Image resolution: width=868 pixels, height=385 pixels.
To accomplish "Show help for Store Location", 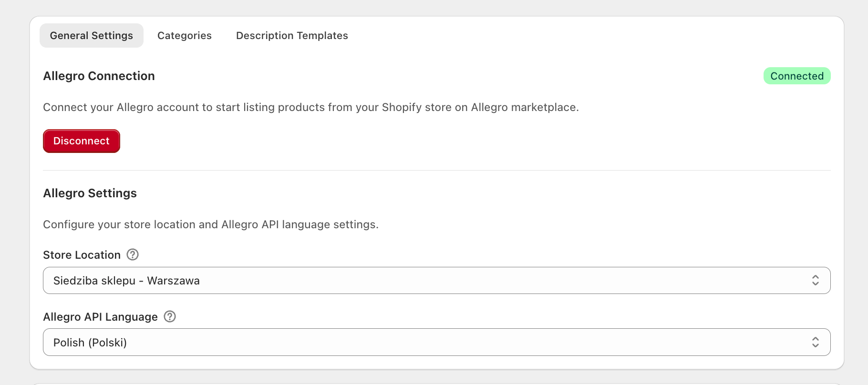I will (133, 255).
